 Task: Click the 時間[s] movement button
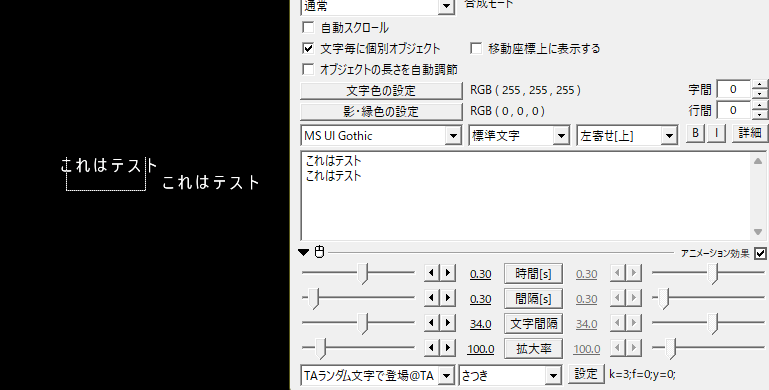tap(533, 274)
